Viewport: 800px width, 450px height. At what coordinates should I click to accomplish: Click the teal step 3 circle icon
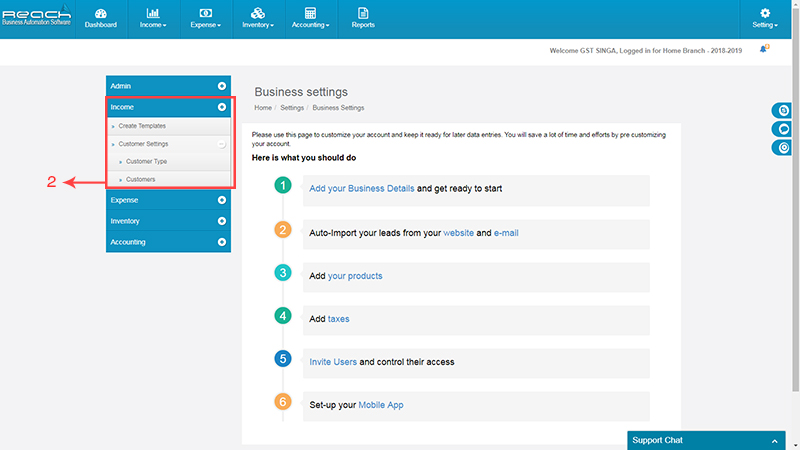tap(283, 272)
